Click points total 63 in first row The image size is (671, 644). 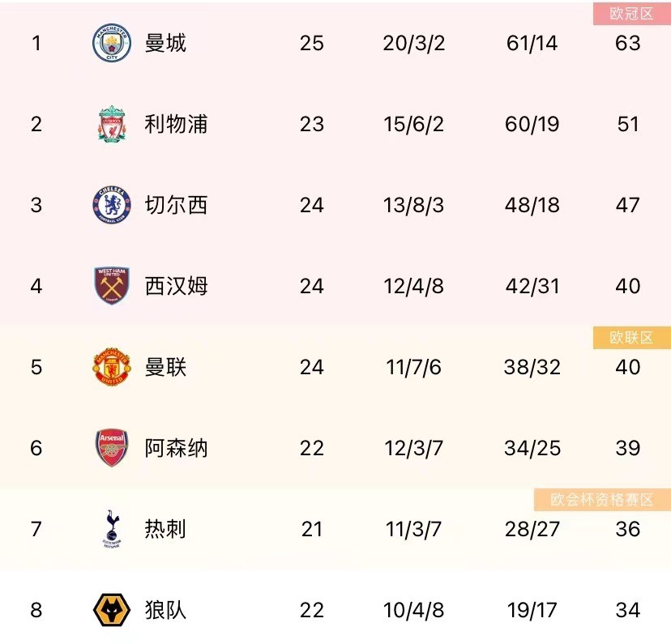tap(628, 43)
